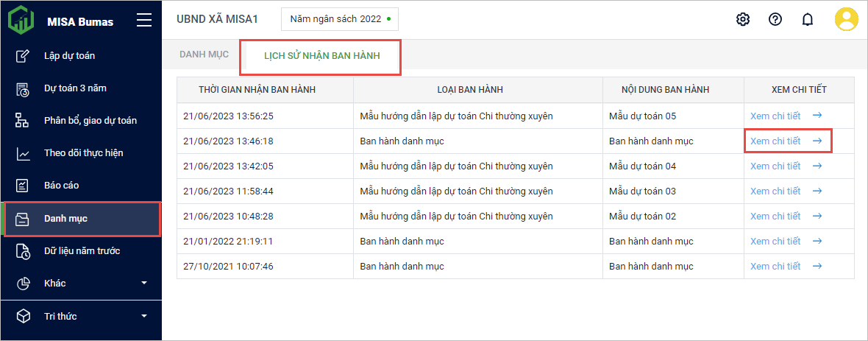The height and width of the screenshot is (341, 868).
Task: Open Lập dự toán from sidebar
Action: click(x=69, y=56)
